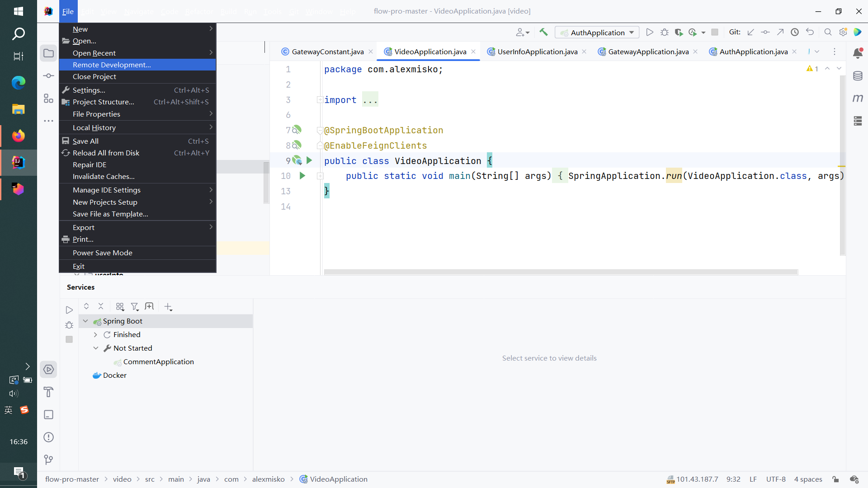Collapse the Not Started group

pos(96,348)
